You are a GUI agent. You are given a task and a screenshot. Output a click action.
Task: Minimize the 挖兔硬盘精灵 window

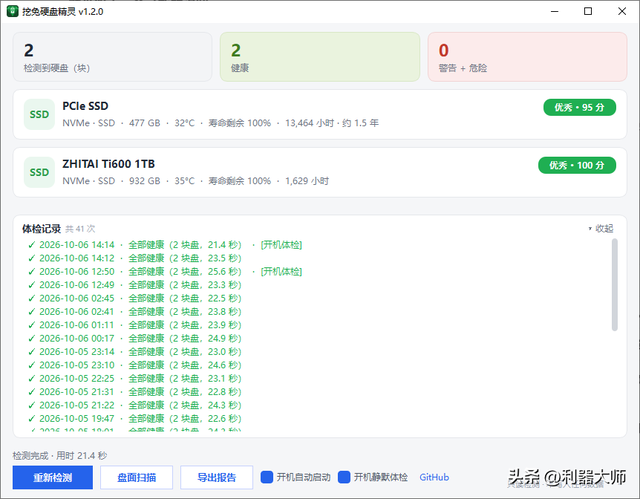click(x=554, y=11)
